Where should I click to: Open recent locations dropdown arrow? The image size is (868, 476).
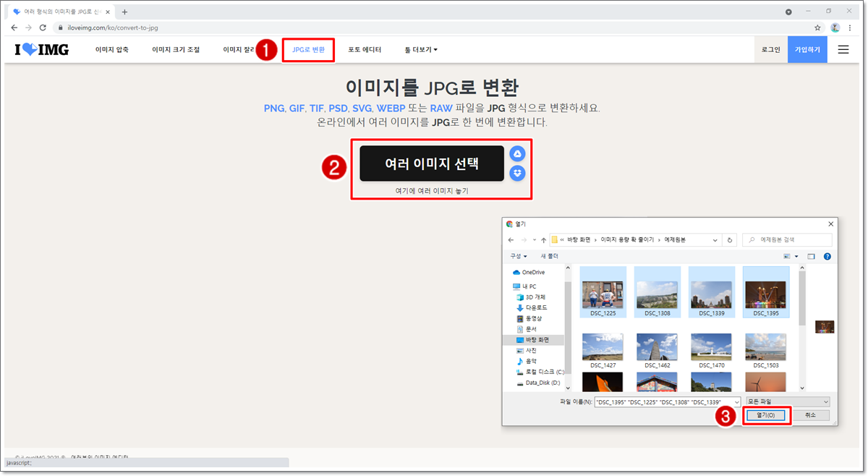(533, 240)
